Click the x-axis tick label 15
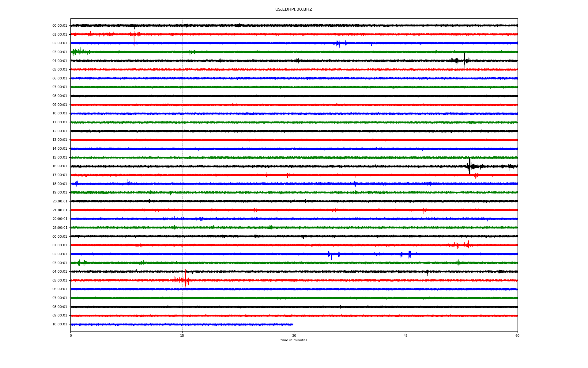The image size is (588, 368). (182, 335)
